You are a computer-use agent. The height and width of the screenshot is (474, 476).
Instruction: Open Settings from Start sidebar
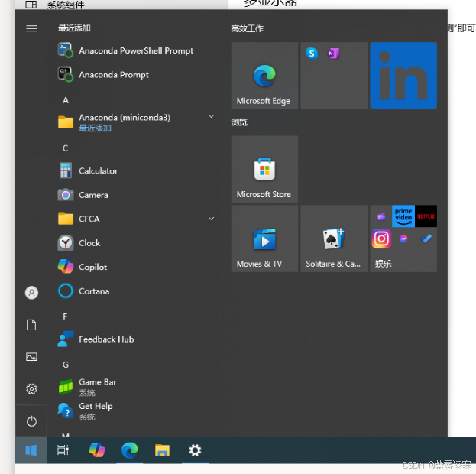[31, 388]
